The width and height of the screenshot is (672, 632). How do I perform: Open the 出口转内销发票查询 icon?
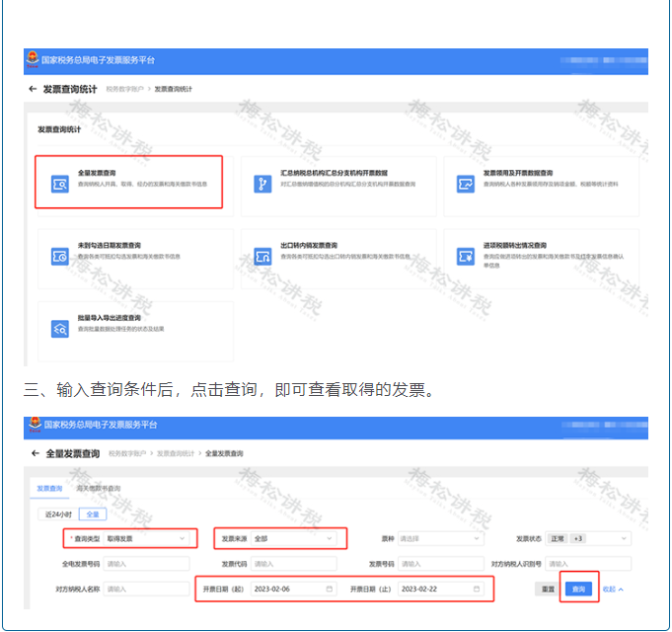pos(262,257)
